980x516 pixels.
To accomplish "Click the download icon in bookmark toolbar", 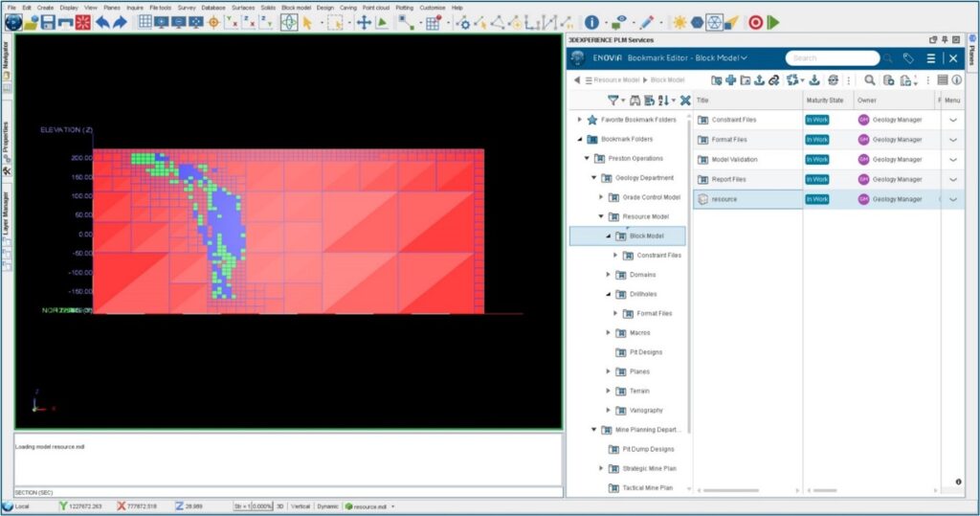I will pyautogui.click(x=813, y=80).
